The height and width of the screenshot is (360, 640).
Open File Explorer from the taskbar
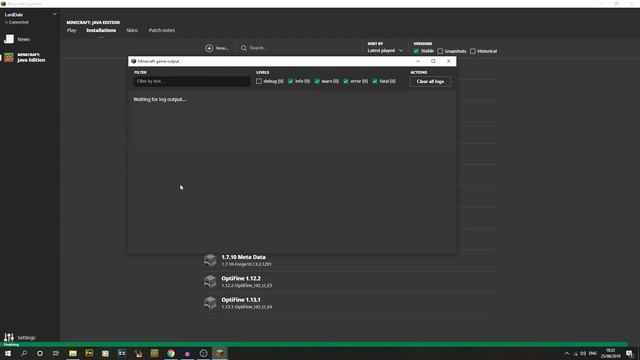tap(73, 353)
